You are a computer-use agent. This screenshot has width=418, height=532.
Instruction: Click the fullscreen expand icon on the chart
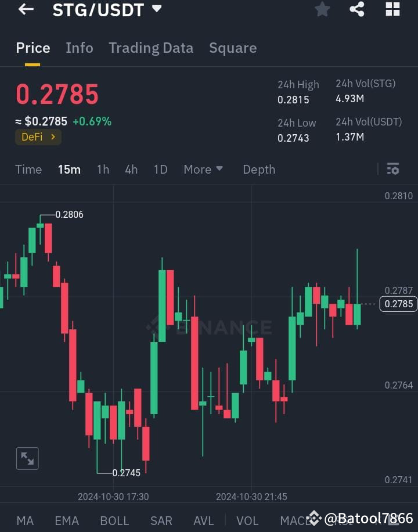coord(27,458)
